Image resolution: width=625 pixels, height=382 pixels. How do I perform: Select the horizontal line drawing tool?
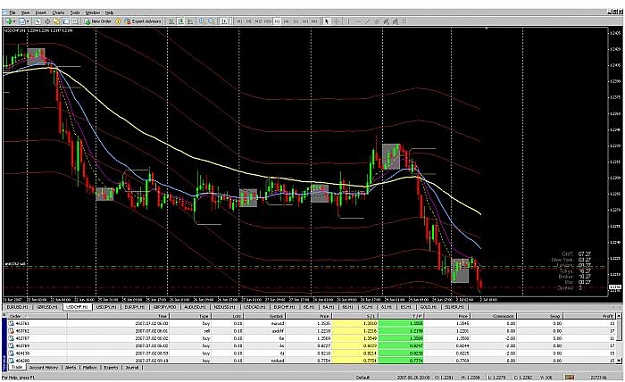click(358, 21)
